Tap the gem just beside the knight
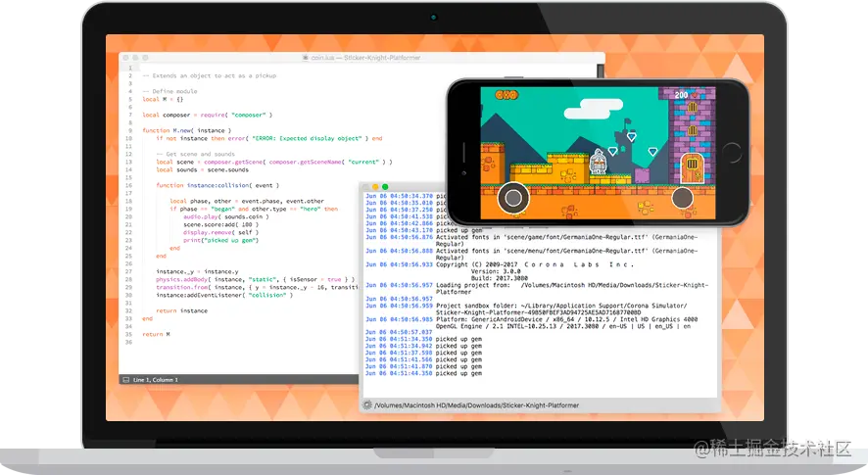This screenshot has width=868, height=475. [x=612, y=151]
